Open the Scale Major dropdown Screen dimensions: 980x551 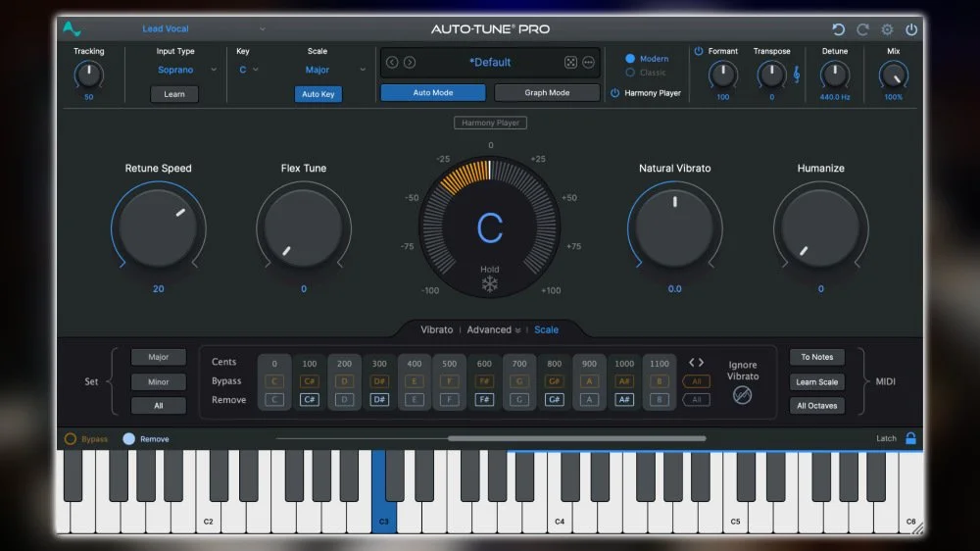point(334,70)
